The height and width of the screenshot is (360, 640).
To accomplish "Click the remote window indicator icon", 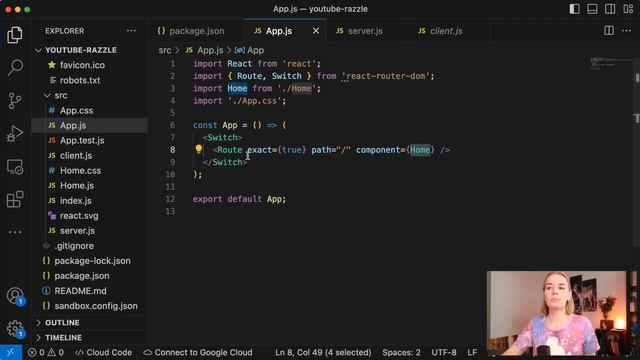I will tap(11, 352).
